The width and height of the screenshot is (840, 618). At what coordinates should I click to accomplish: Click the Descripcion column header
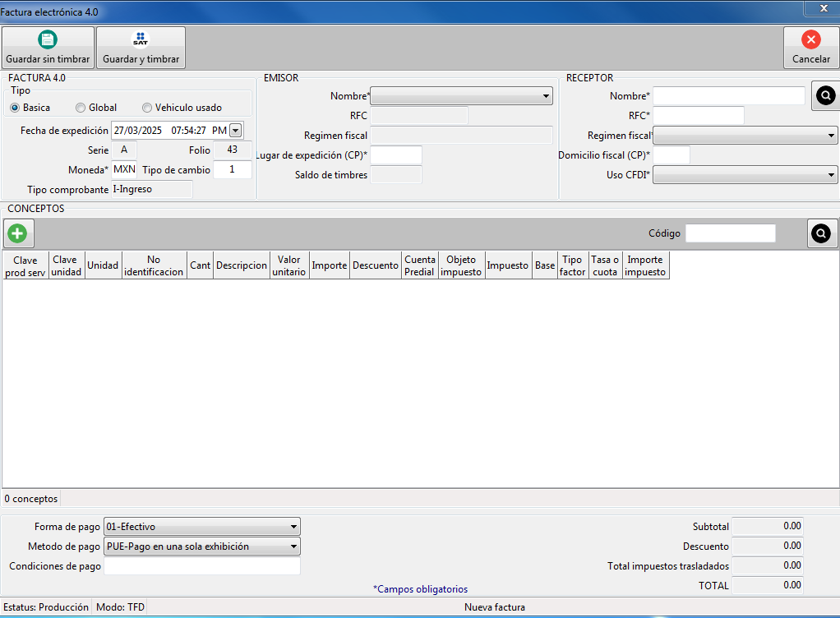[x=242, y=265]
